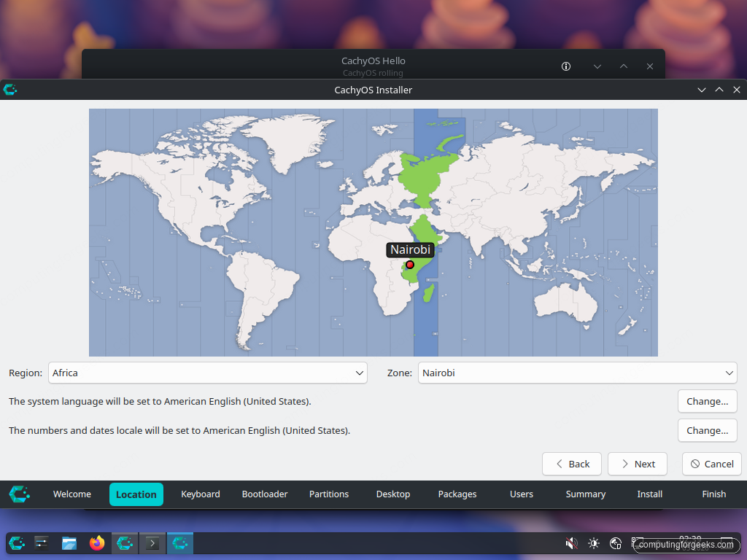Click the muted volume tray icon
The width and height of the screenshot is (747, 560).
tap(571, 543)
